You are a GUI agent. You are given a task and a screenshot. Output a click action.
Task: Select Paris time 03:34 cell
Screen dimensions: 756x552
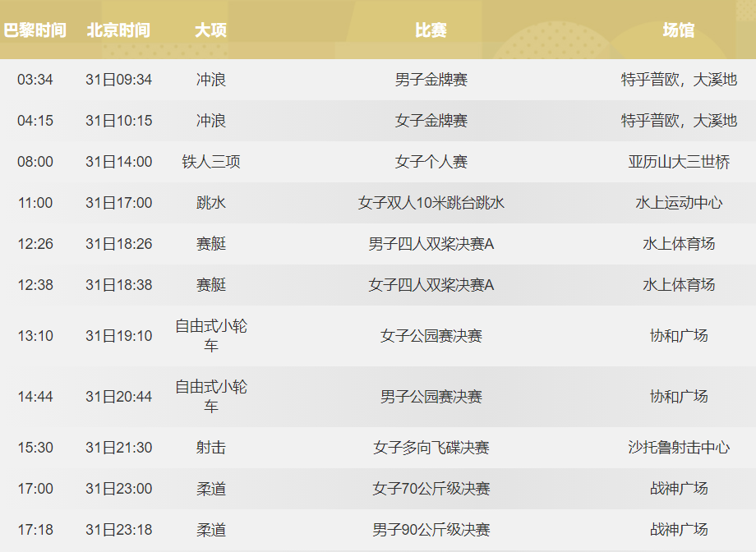tap(35, 80)
